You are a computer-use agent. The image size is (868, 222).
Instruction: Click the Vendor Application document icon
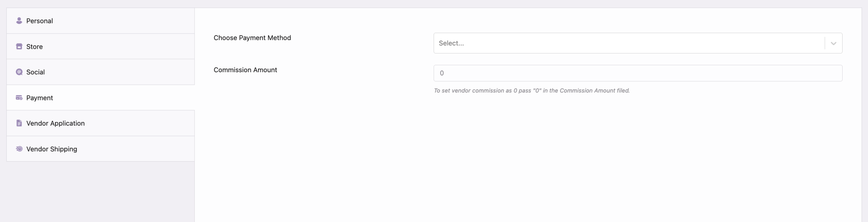pos(19,123)
